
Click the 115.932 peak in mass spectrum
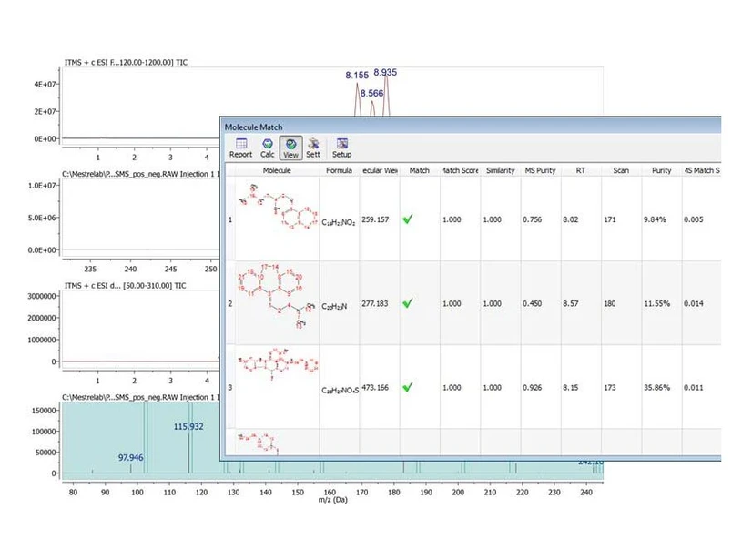coord(189,426)
